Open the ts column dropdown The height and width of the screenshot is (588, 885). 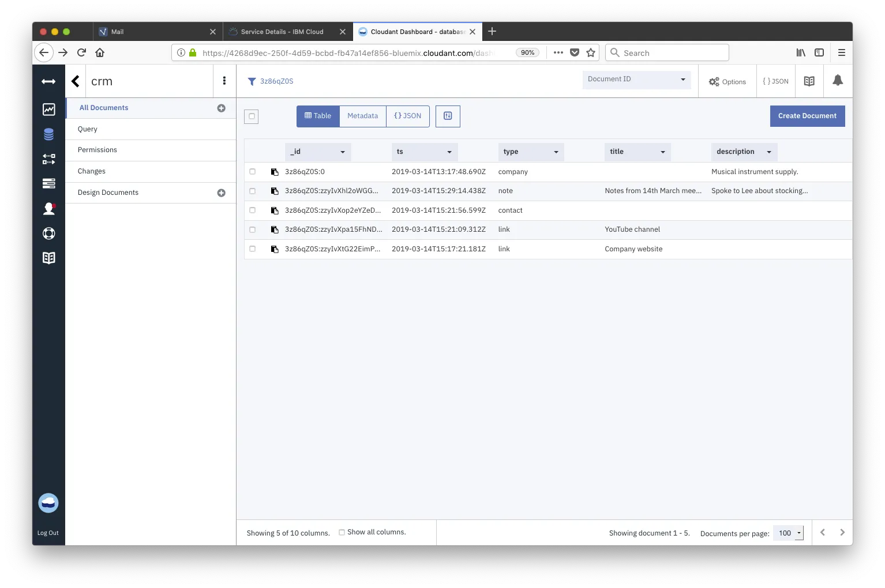pos(425,152)
